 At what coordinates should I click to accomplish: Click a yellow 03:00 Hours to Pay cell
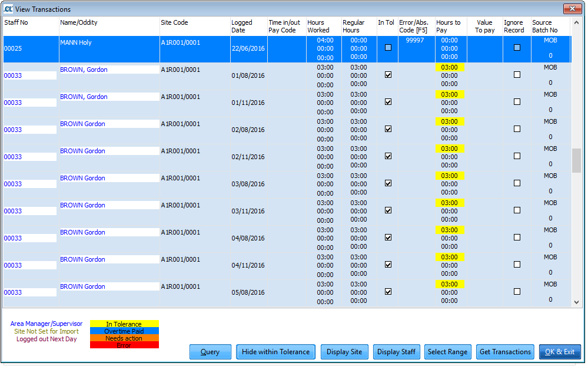[x=450, y=67]
